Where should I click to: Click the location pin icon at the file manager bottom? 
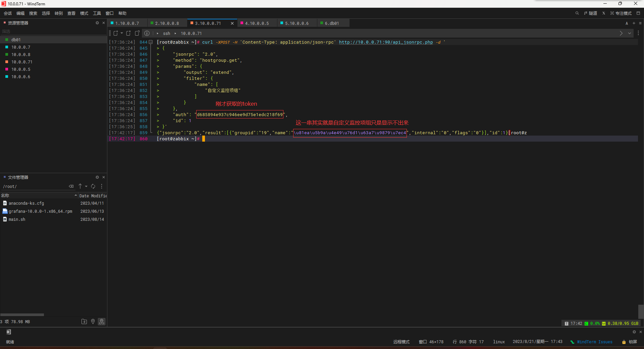[93, 321]
